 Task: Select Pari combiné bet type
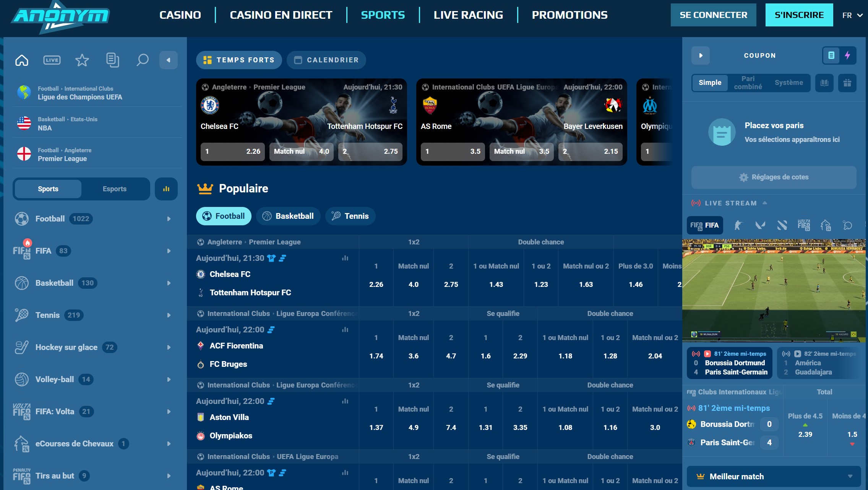(748, 83)
